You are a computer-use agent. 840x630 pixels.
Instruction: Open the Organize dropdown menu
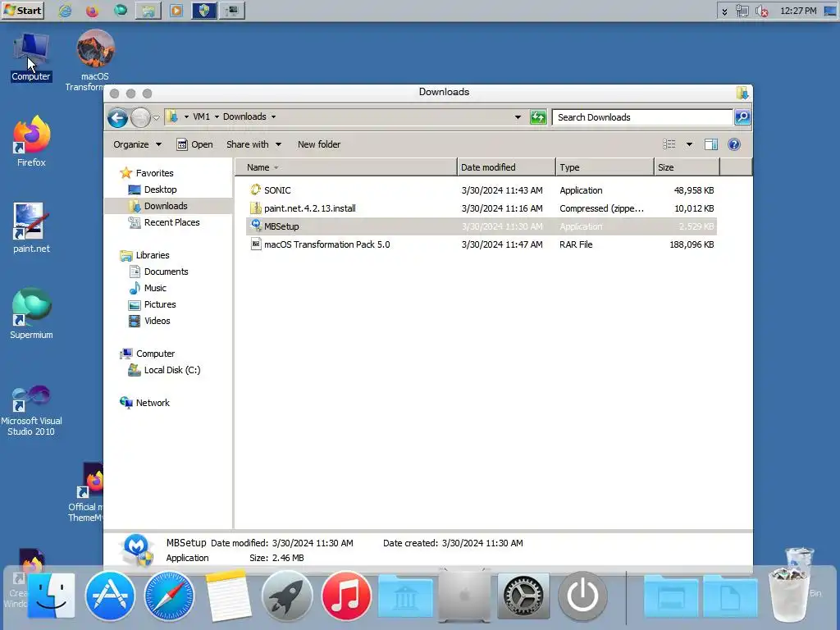tap(137, 144)
